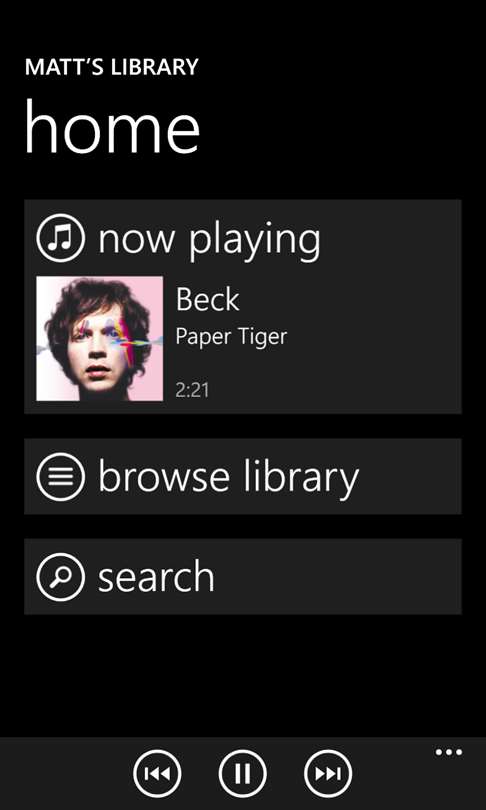Viewport: 486px width, 810px height.
Task: Tap the song title Paper Tiger
Action: [x=231, y=337]
